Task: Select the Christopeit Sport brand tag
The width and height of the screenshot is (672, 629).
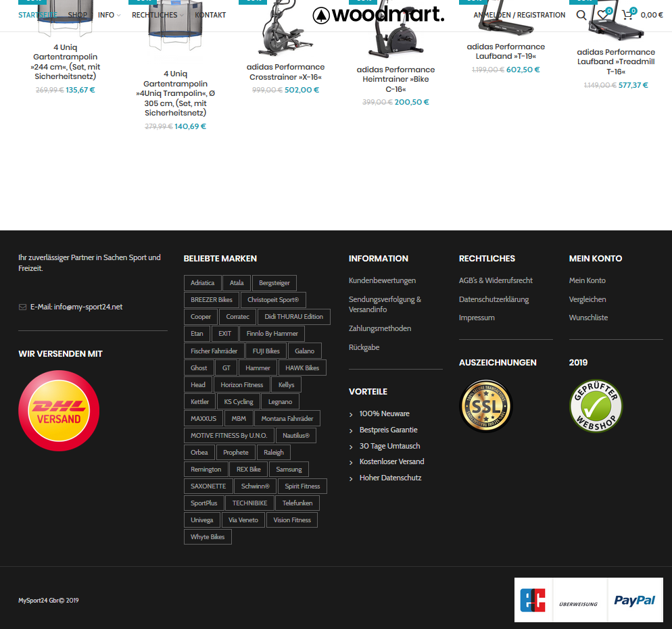Action: point(273,300)
